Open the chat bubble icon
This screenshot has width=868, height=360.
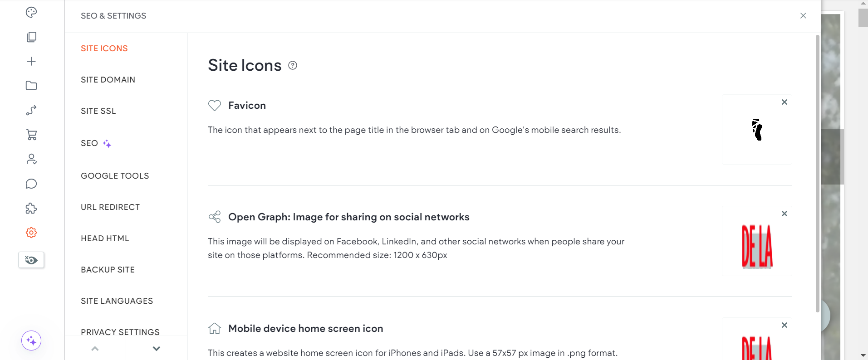[x=31, y=184]
